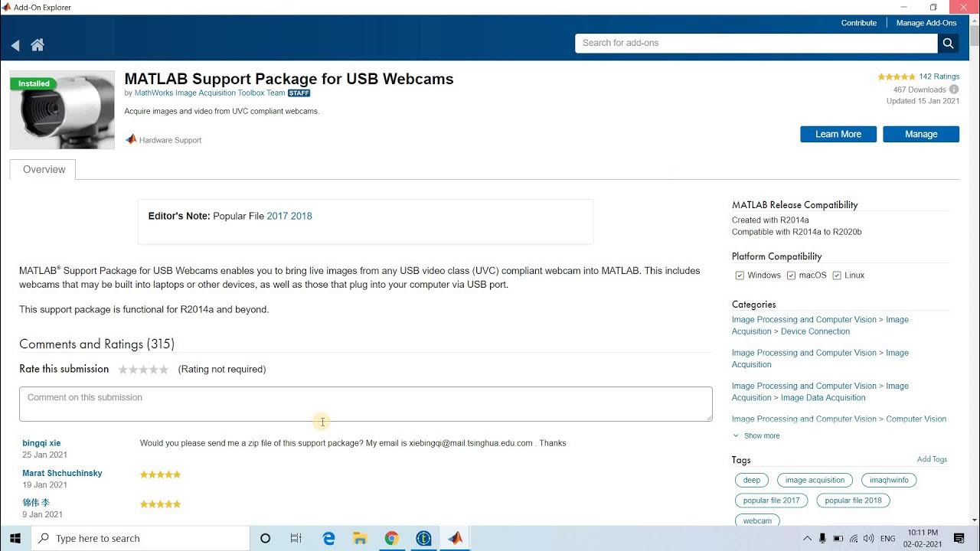Select the popular file 2018 tag

point(853,500)
